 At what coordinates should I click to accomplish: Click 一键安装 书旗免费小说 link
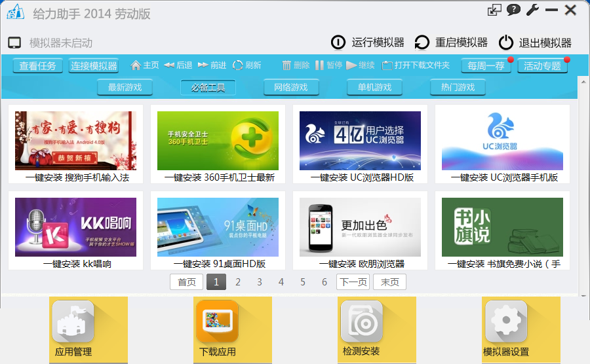[x=504, y=264]
